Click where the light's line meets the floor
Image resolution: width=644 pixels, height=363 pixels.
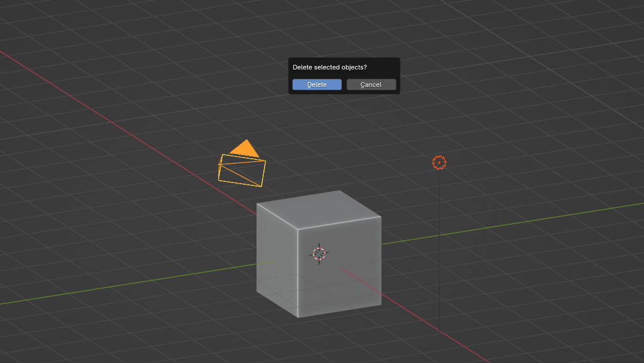click(x=439, y=331)
